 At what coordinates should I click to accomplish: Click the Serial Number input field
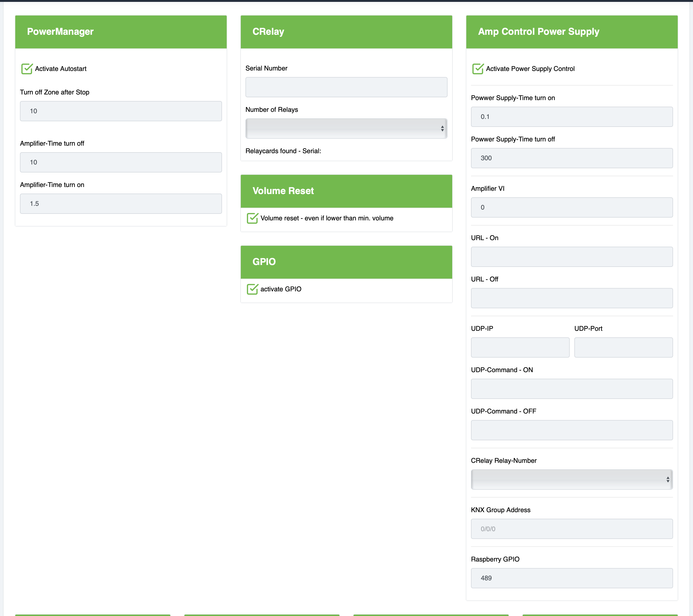[346, 87]
